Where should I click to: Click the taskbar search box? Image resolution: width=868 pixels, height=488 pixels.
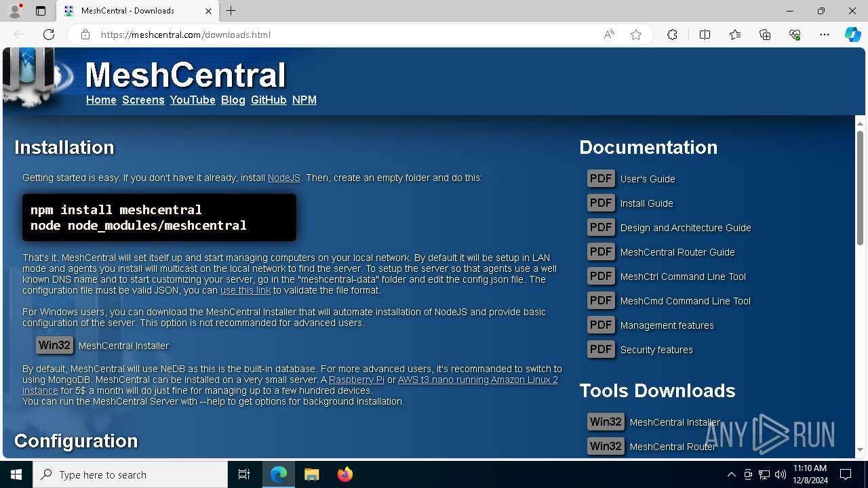coord(130,474)
